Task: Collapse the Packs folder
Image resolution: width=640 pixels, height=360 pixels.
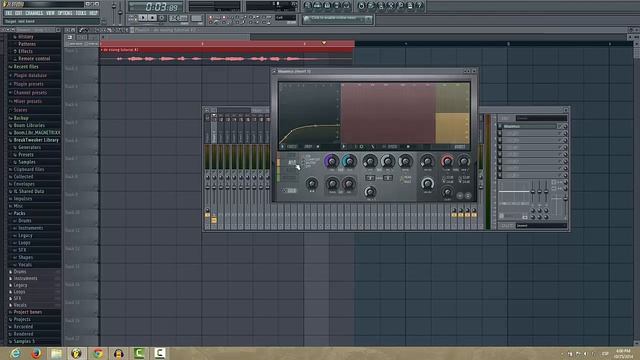Action: tap(19, 213)
